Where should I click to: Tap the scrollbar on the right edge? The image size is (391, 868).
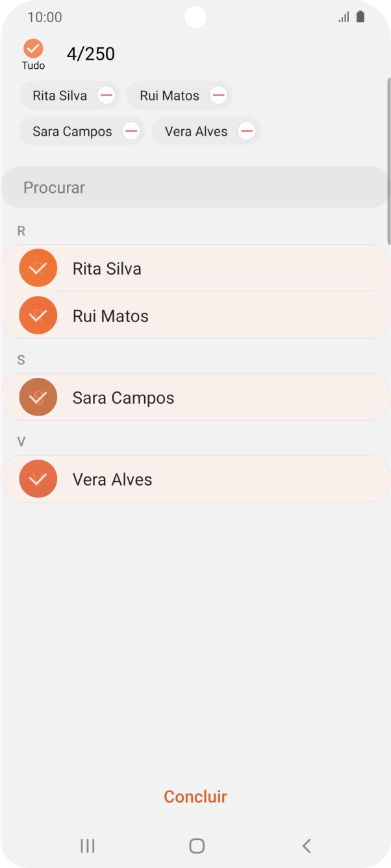click(x=387, y=162)
